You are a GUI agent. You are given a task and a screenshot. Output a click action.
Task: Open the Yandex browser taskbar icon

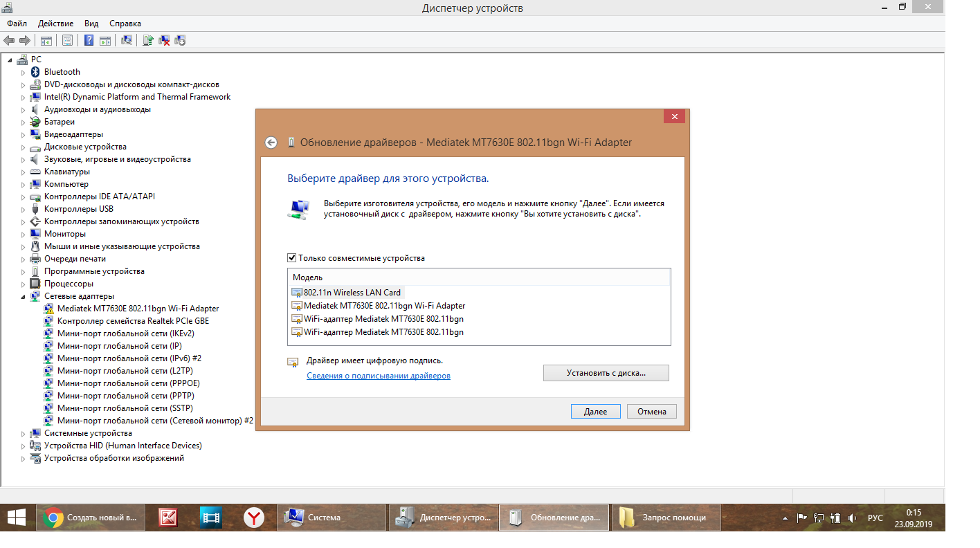254,517
